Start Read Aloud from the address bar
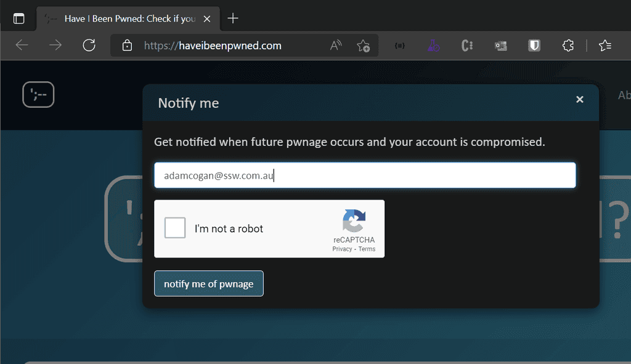This screenshot has height=364, width=631. 335,45
